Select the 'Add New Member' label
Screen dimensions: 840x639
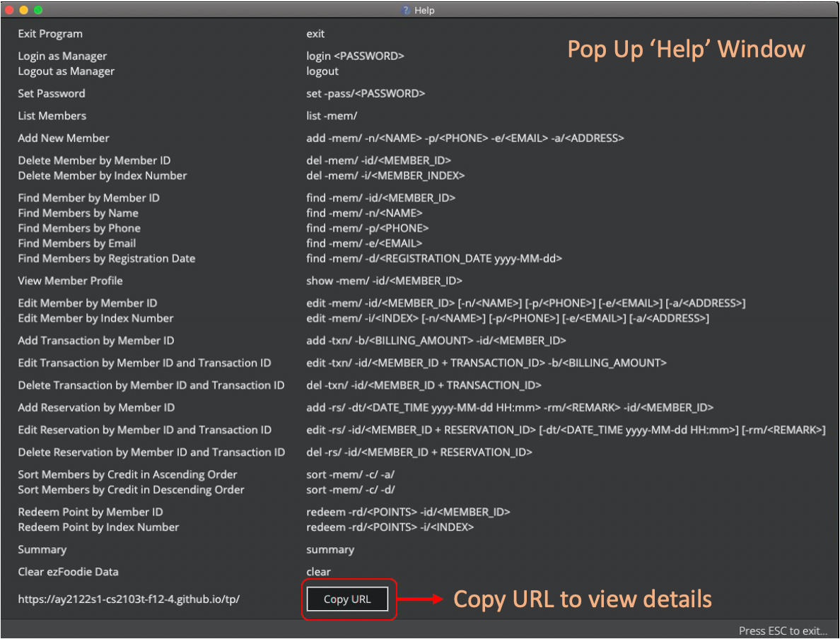tap(64, 138)
